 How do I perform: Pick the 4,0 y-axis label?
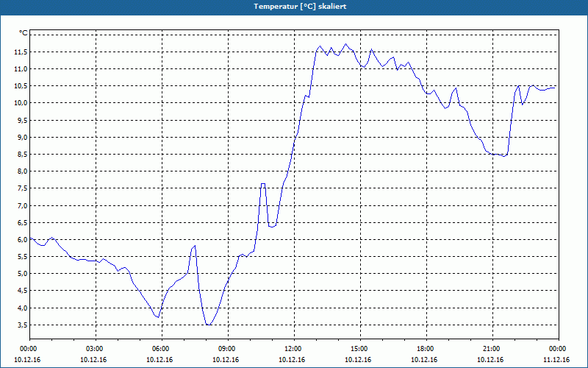click(x=22, y=308)
